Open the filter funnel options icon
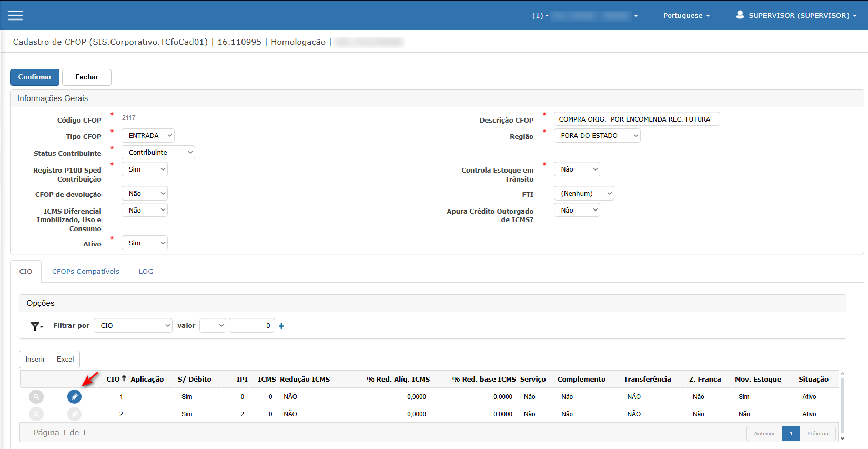The width and height of the screenshot is (868, 449). click(36, 326)
